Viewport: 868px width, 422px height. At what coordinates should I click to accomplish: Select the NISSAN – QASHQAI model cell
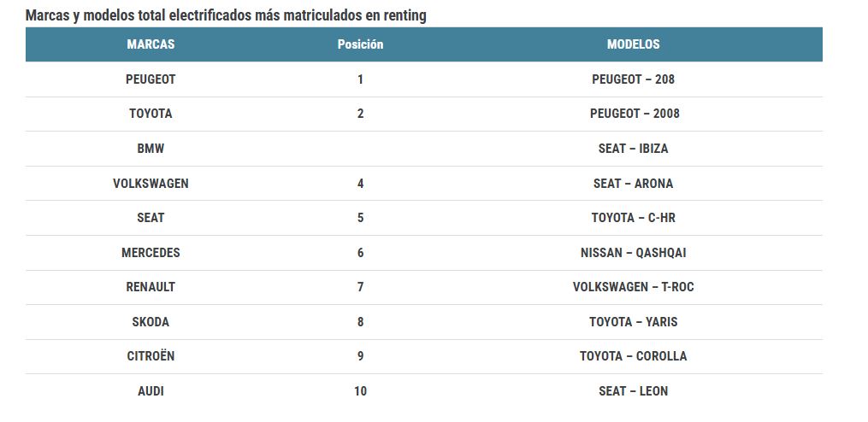click(633, 253)
